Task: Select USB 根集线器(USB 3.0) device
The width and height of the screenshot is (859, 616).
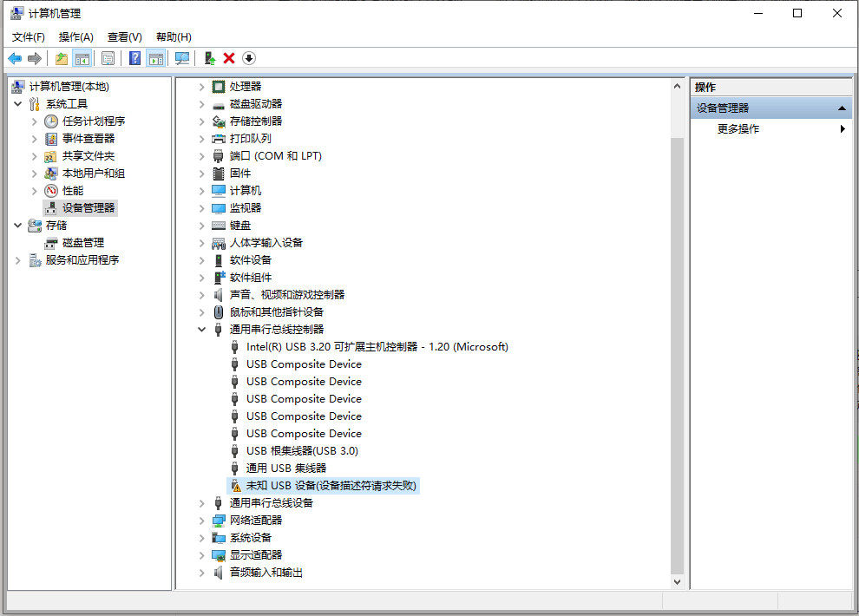Action: tap(303, 450)
